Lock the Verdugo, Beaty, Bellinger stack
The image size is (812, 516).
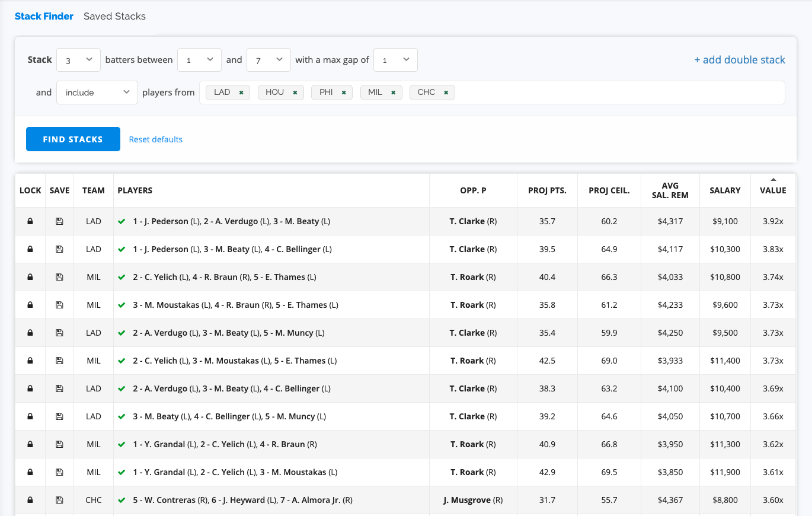coord(30,388)
